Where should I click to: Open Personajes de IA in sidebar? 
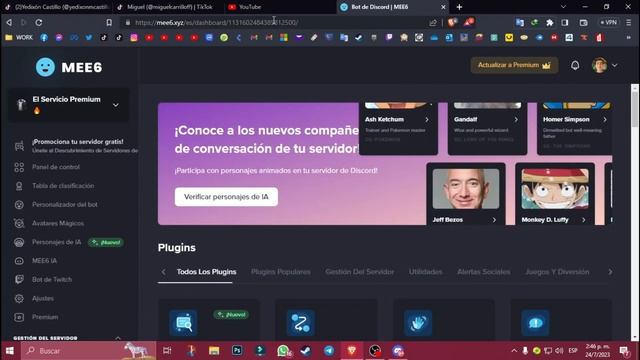(56, 242)
